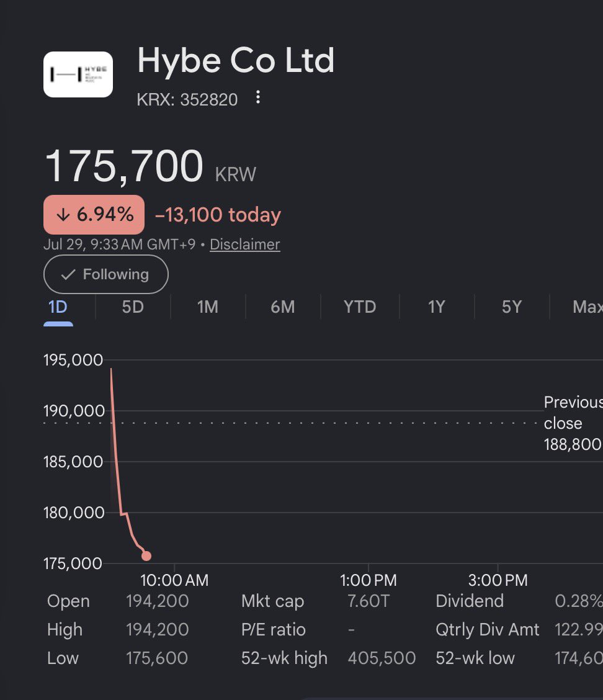Switch to the 1M tab
The width and height of the screenshot is (603, 700).
coord(208,307)
